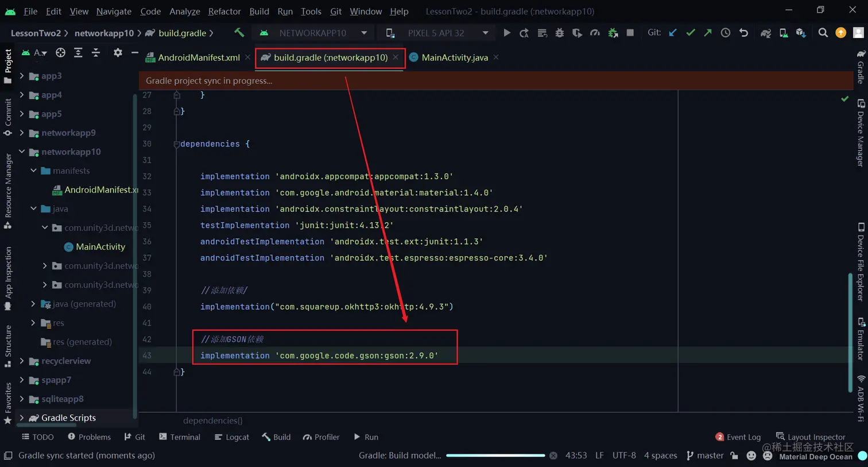868x467 pixels.
Task: Open the Layout Inspector
Action: coord(811,437)
